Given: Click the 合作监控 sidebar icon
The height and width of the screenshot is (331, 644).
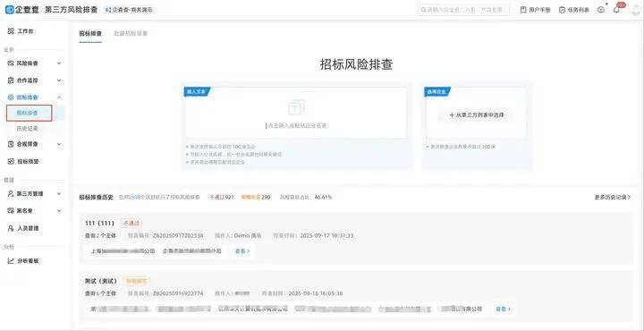Looking at the screenshot, I should tap(11, 81).
